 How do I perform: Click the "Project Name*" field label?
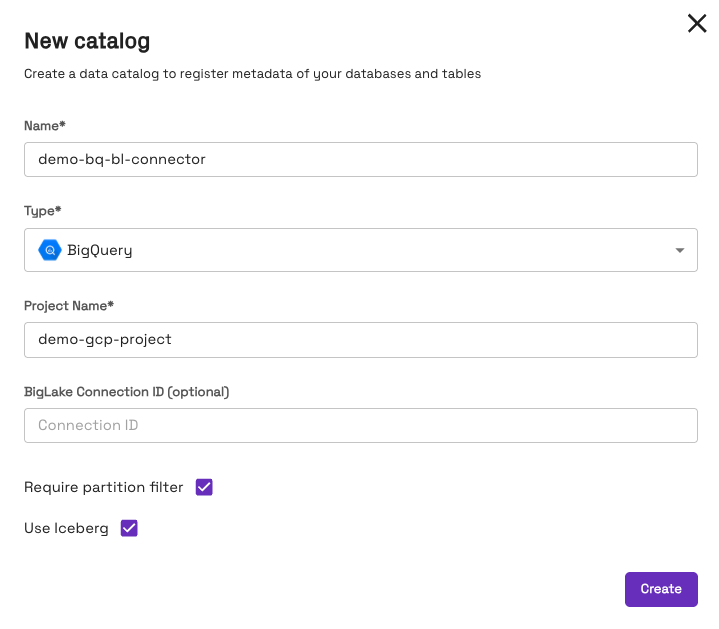click(69, 305)
